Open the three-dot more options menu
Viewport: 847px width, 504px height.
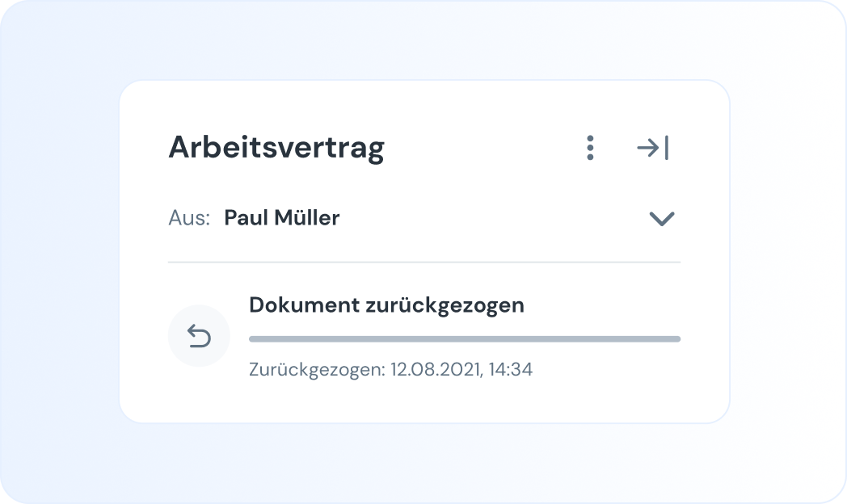click(x=591, y=148)
